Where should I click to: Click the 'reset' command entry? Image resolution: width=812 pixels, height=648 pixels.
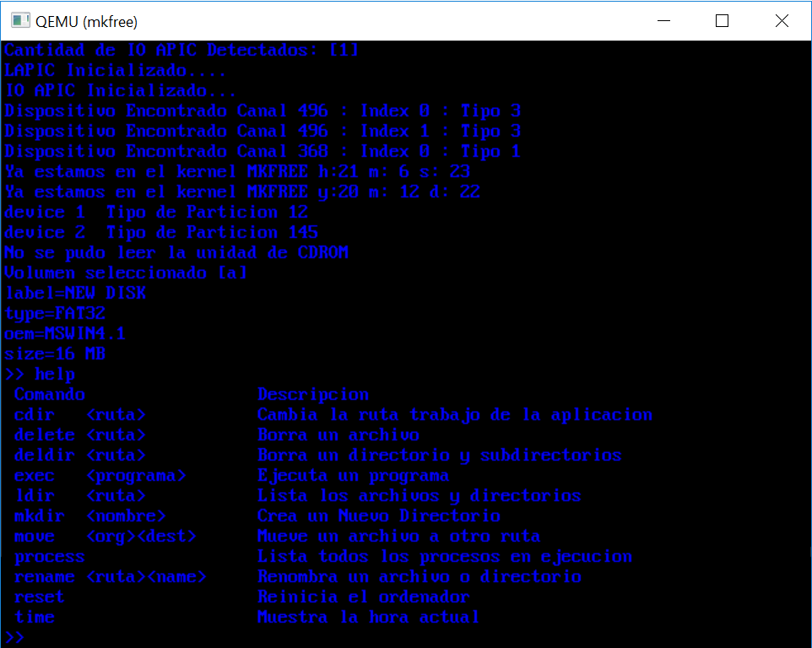click(40, 597)
